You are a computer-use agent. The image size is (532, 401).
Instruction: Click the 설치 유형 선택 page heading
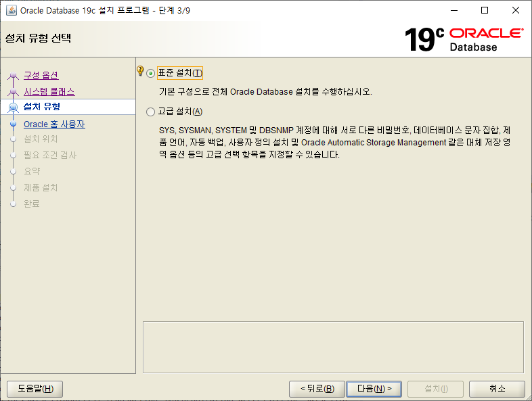point(38,38)
